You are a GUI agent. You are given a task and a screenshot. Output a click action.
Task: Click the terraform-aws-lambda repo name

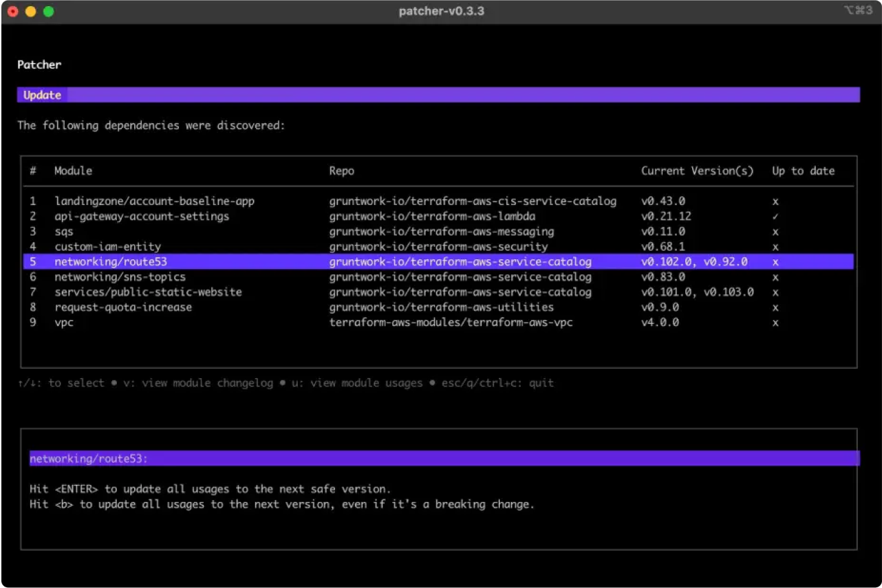click(432, 217)
